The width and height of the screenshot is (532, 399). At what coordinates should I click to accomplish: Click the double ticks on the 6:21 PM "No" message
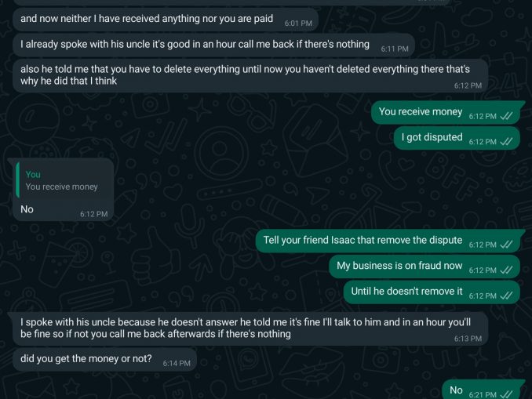click(506, 394)
